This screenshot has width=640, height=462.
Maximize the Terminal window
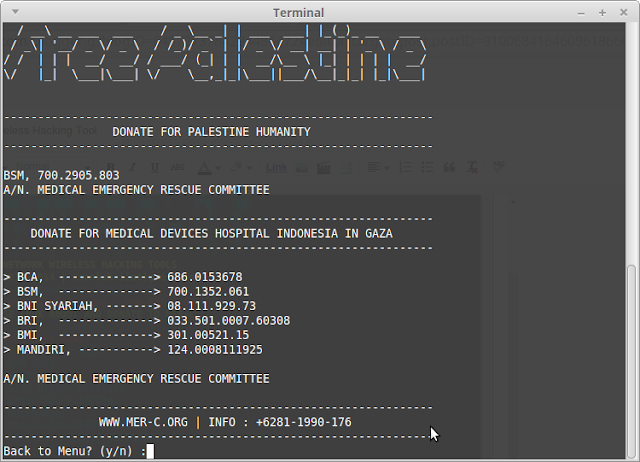(602, 13)
